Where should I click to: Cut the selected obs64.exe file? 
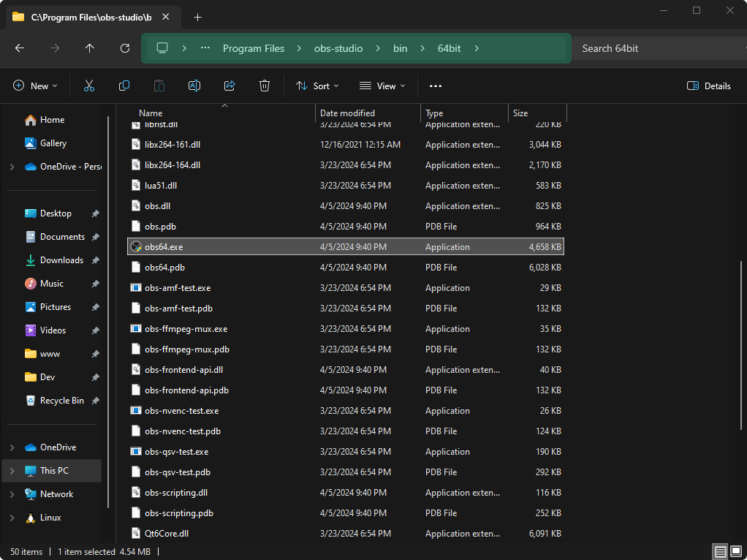[89, 86]
